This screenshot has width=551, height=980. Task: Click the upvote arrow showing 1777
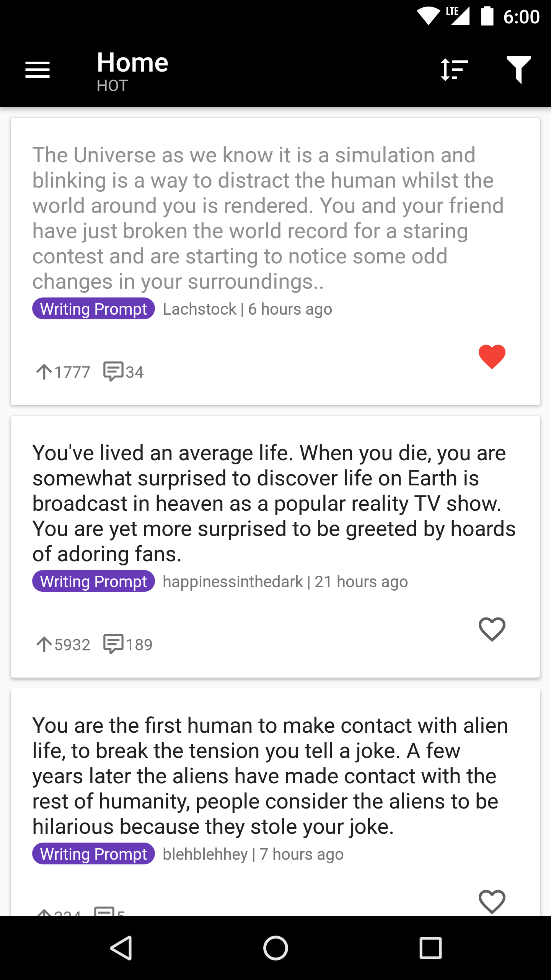point(45,371)
